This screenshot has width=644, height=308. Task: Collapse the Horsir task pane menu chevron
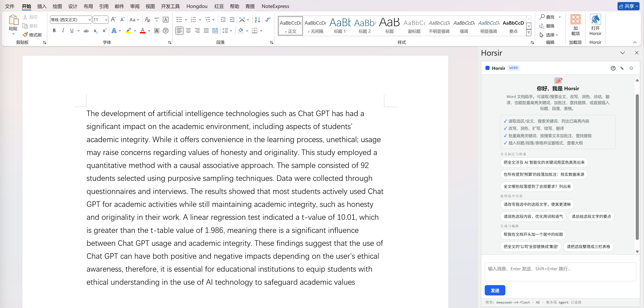[x=622, y=53]
